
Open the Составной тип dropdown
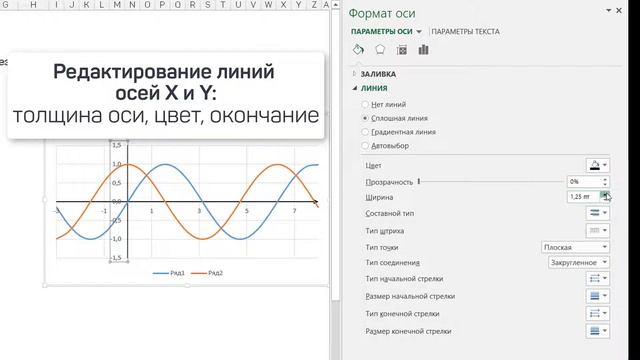click(x=598, y=213)
